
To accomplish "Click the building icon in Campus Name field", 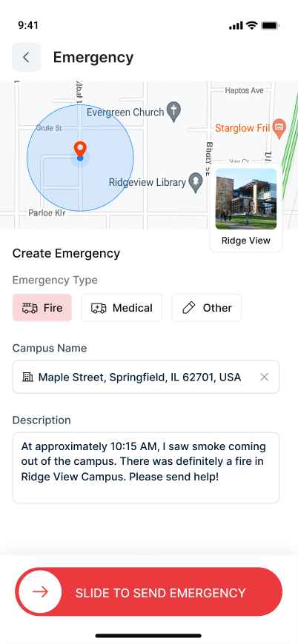I will click(x=27, y=377).
